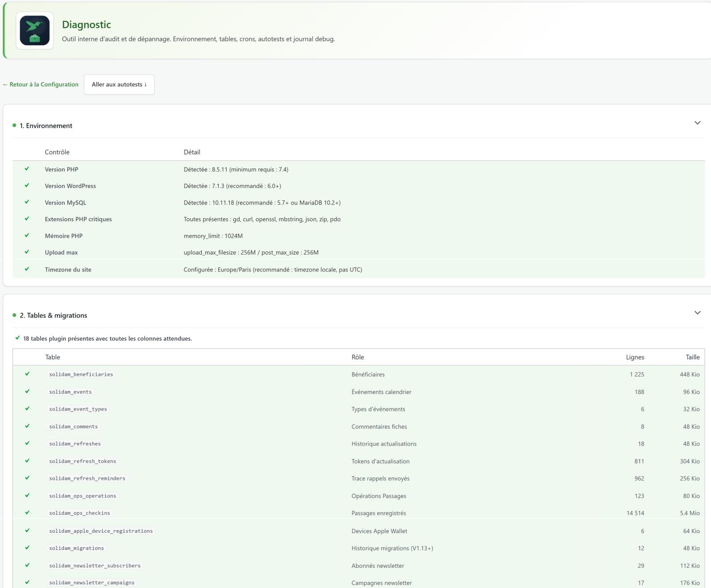Click the 14 514 lines count cell
Screen dimensions: 711x588
tap(635, 513)
